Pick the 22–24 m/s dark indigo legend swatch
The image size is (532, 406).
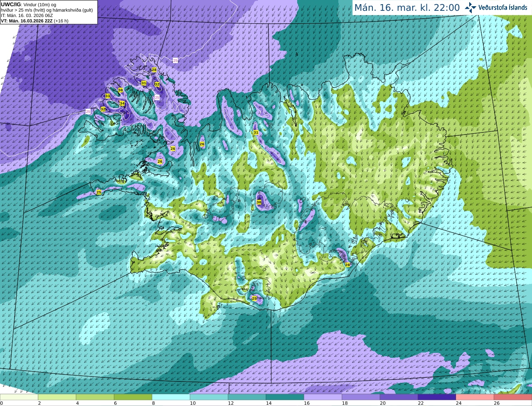pyautogui.click(x=437, y=397)
